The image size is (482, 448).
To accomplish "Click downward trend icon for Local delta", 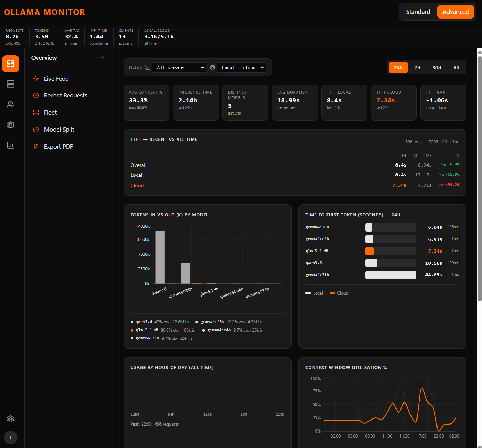I will coord(441,175).
